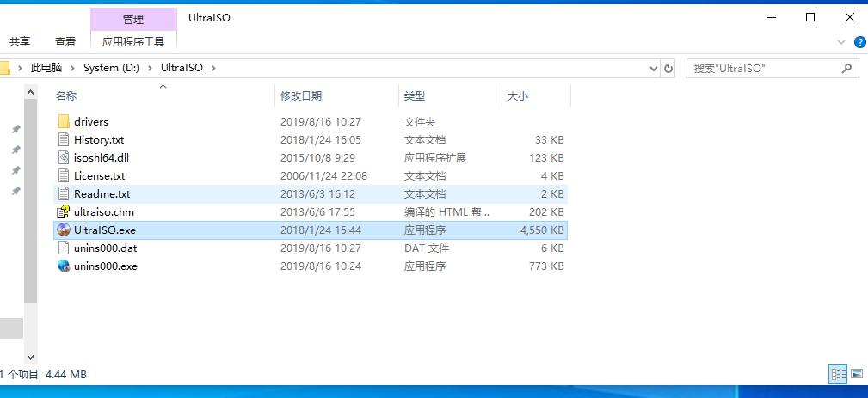Click the refresh button beside address bar

pos(668,68)
